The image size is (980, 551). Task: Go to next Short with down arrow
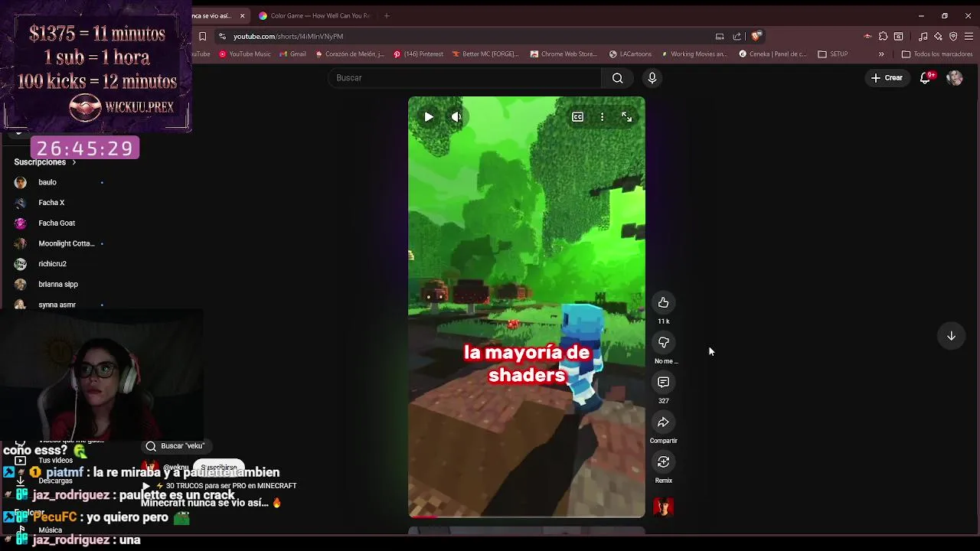(951, 336)
